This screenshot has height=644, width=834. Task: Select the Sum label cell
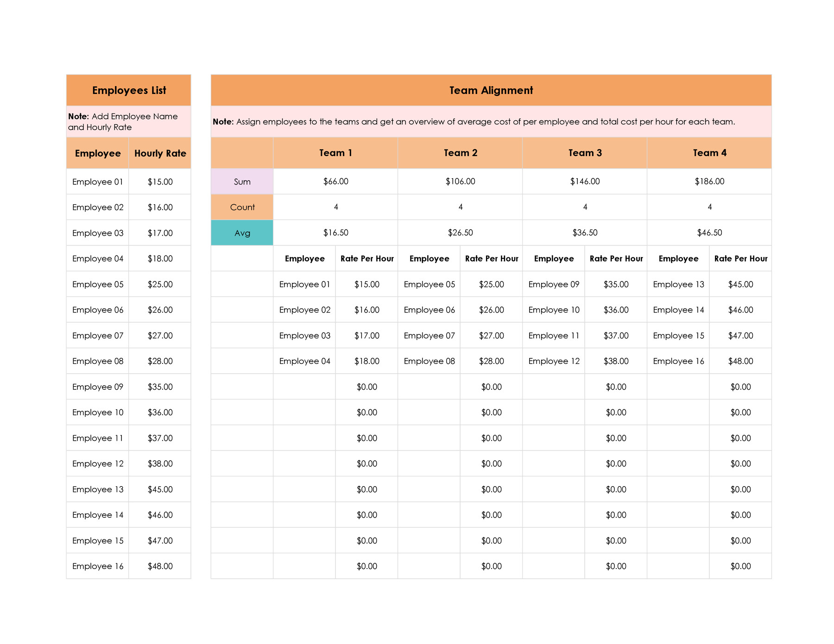click(241, 181)
